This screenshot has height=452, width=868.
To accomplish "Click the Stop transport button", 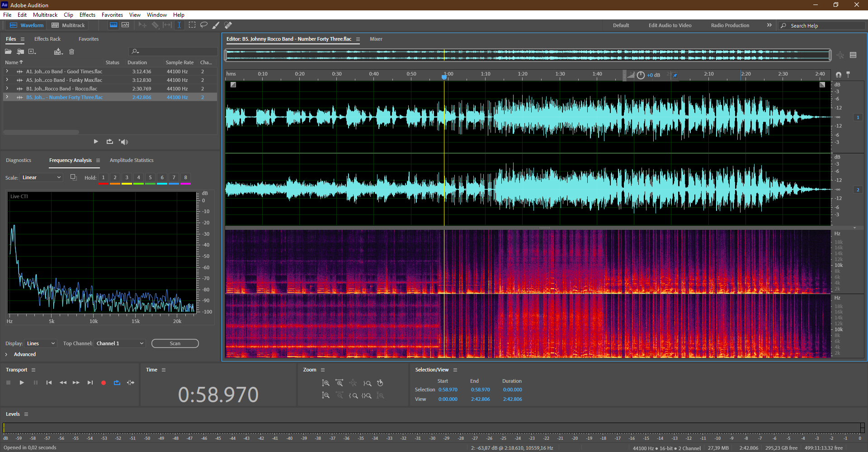I will [8, 383].
